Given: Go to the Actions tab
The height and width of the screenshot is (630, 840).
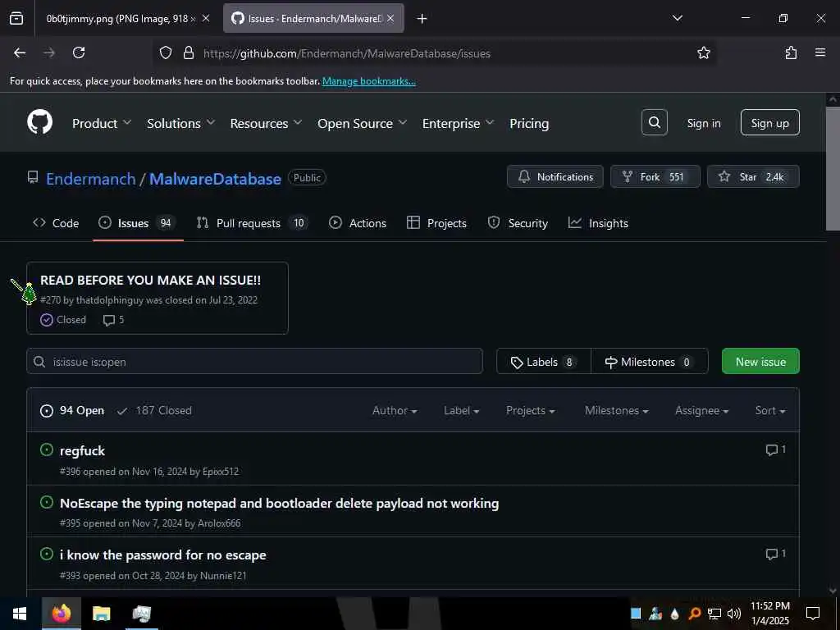Looking at the screenshot, I should tap(358, 223).
